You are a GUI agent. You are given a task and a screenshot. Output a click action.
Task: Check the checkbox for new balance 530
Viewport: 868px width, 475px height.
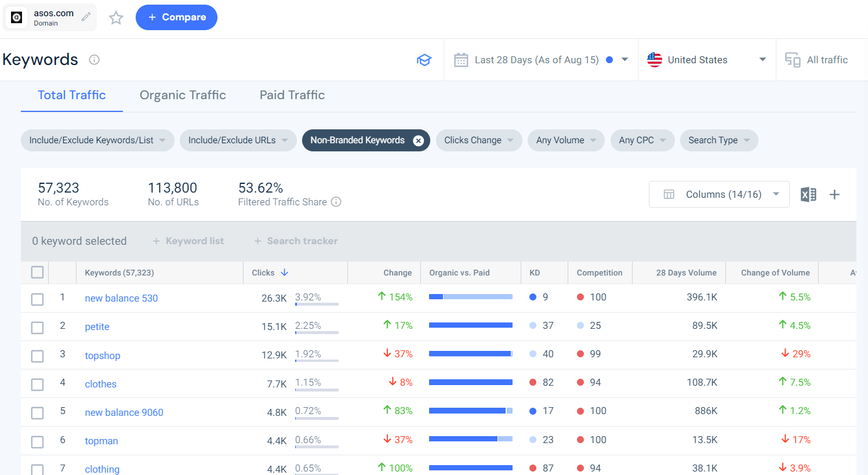coord(37,299)
